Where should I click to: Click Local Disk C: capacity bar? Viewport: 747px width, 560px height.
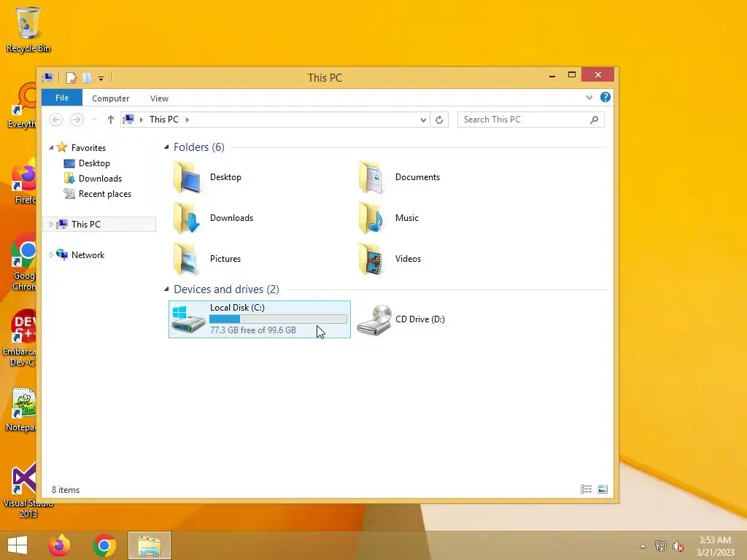(278, 319)
